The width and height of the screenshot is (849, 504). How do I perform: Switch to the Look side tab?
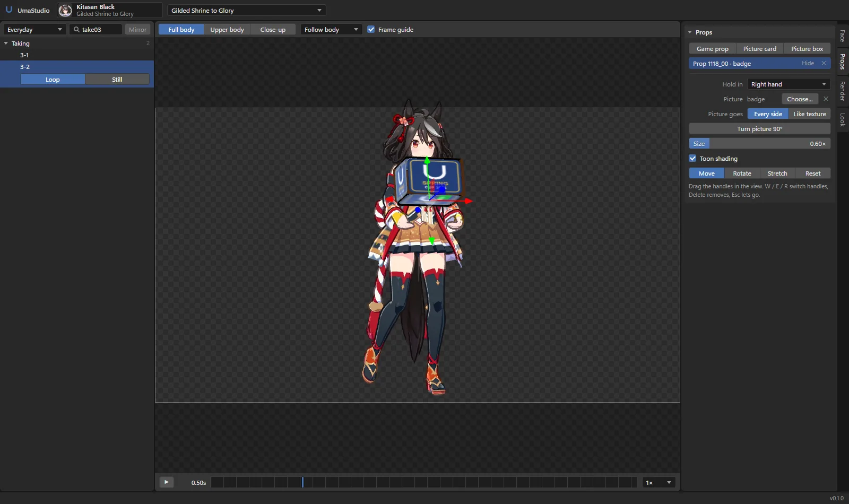(842, 119)
